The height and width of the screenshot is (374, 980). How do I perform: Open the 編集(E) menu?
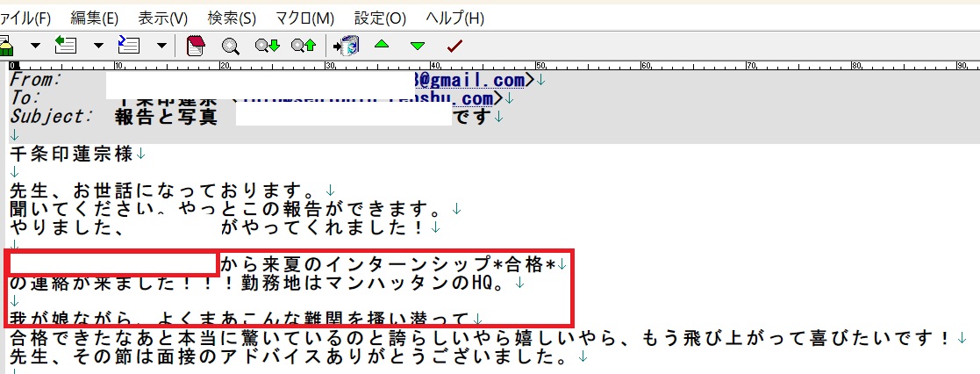94,18
